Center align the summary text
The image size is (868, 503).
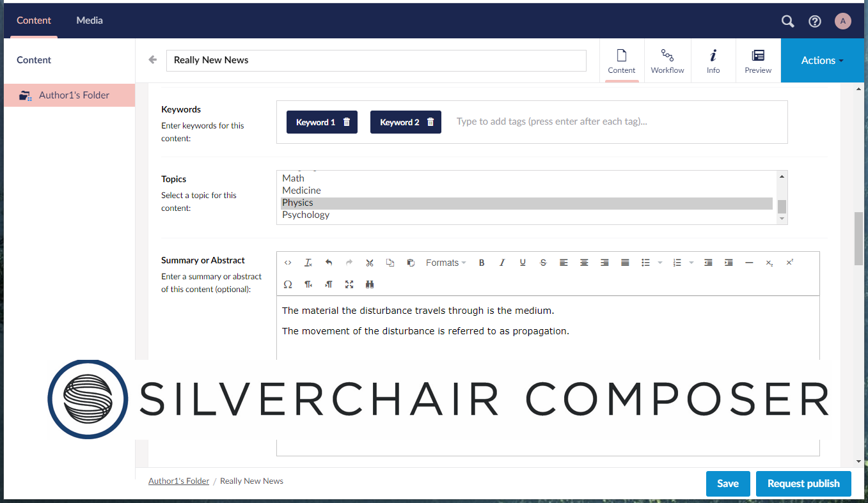pyautogui.click(x=584, y=263)
